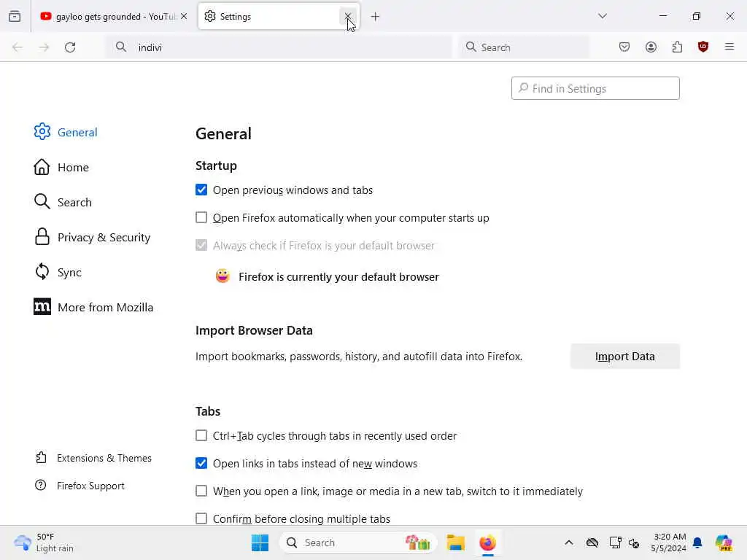Close the gayloo gets grounded YouTube tab
747x560 pixels.
coord(184,17)
